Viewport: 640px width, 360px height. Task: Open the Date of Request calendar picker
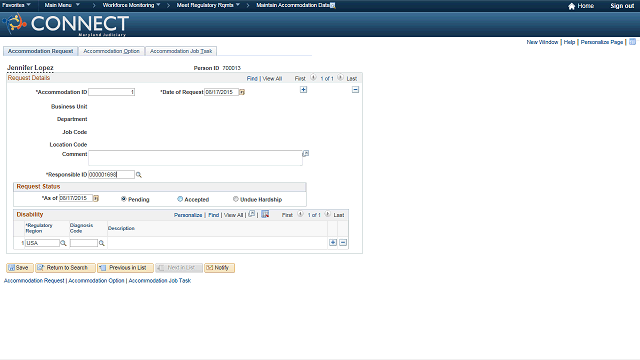pos(242,92)
